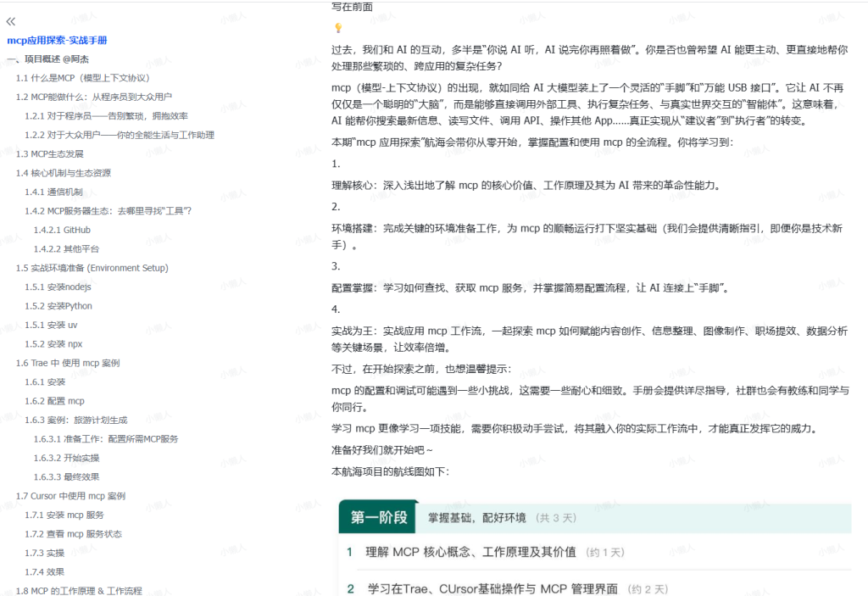Viewport: 868px width, 596px height.
Task: Select 1.7.4 效果 outline item
Action: (x=44, y=571)
